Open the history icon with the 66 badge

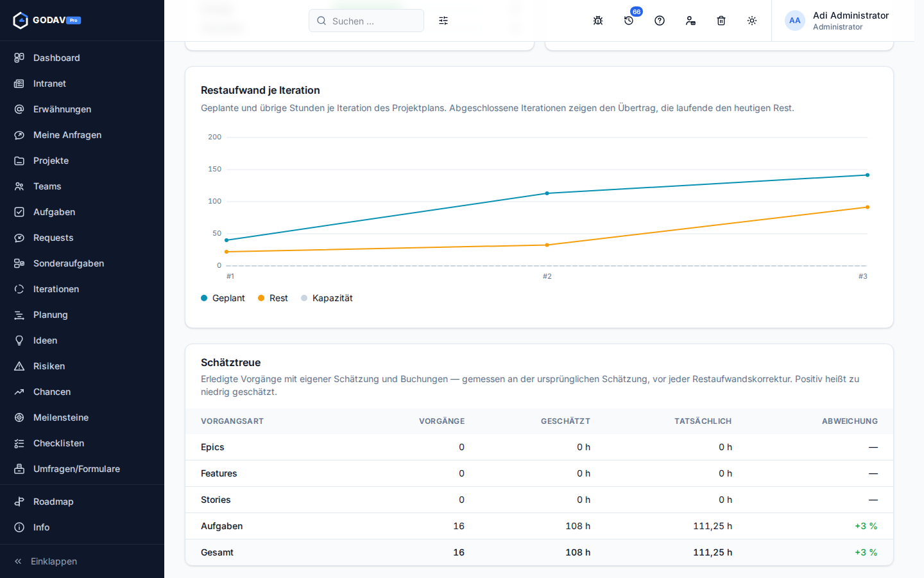(629, 21)
